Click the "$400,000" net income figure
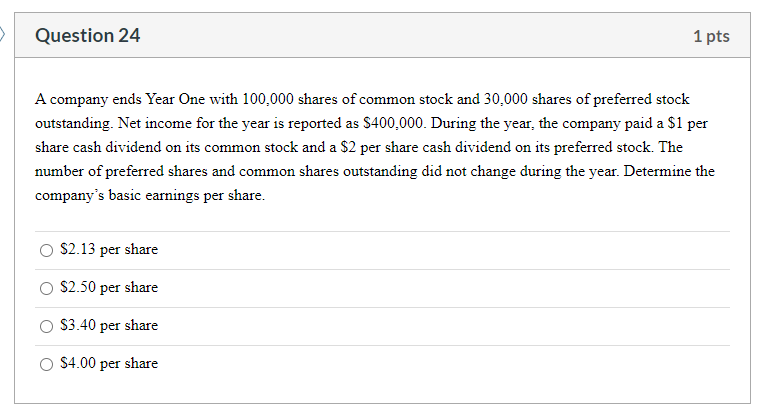This screenshot has height=418, width=761. tap(395, 123)
